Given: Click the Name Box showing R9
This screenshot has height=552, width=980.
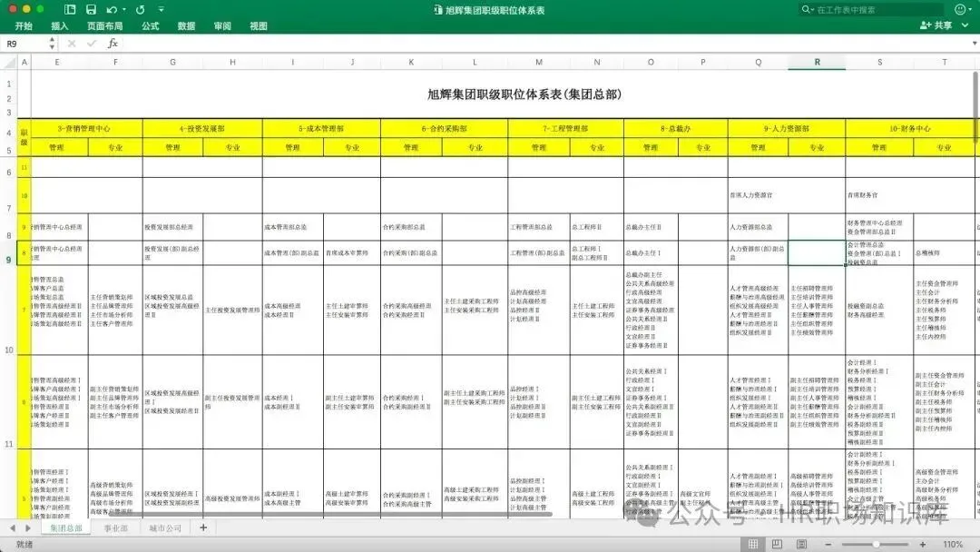Looking at the screenshot, I should 25,44.
